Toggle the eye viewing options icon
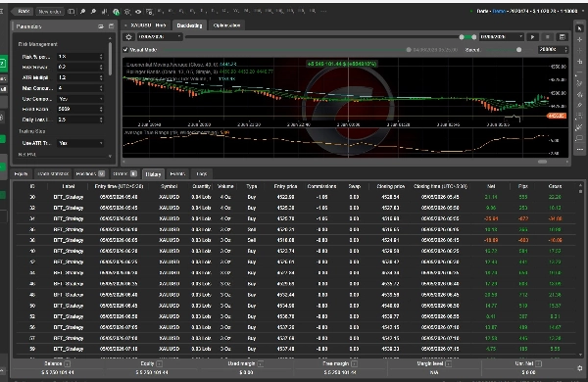This screenshot has width=588, height=382. (138, 12)
